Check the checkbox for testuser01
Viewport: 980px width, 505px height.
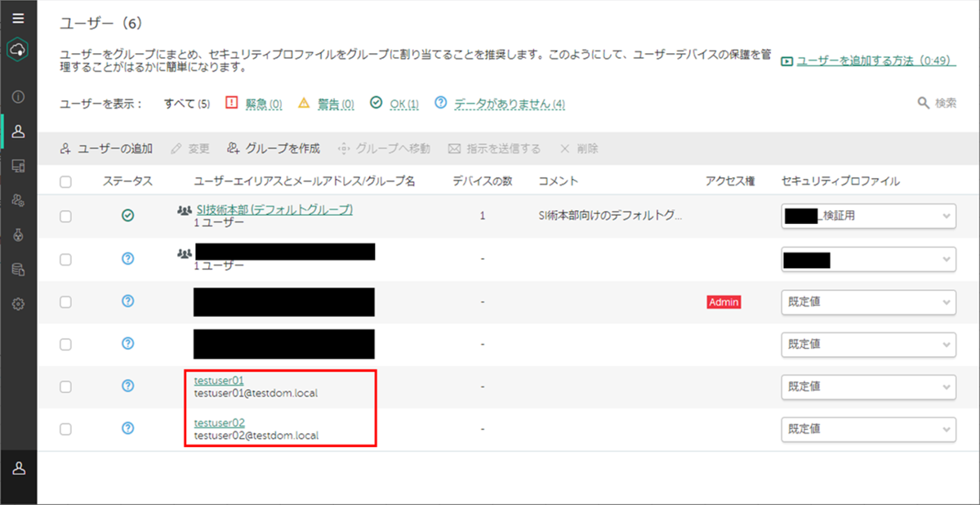point(66,387)
